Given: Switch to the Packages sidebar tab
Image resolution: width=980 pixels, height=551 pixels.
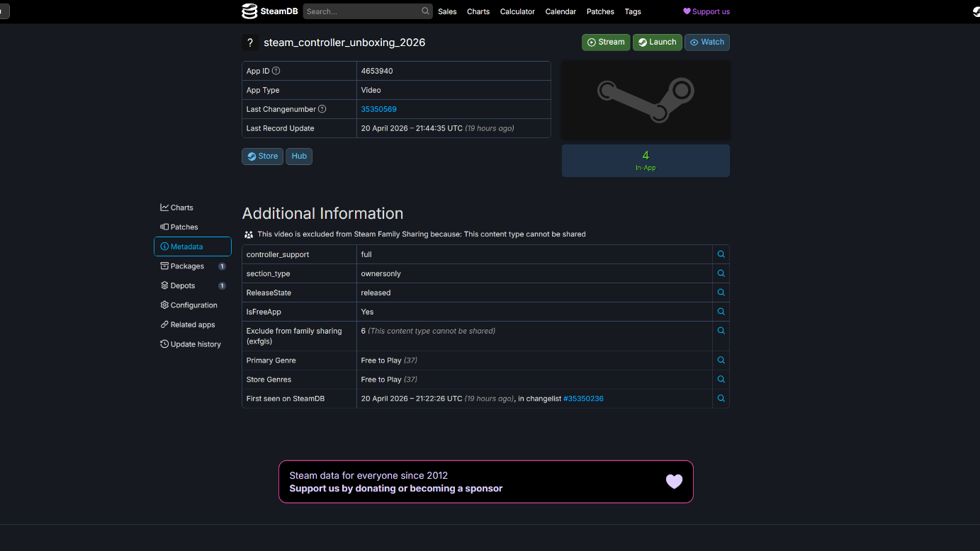Looking at the screenshot, I should tap(193, 266).
